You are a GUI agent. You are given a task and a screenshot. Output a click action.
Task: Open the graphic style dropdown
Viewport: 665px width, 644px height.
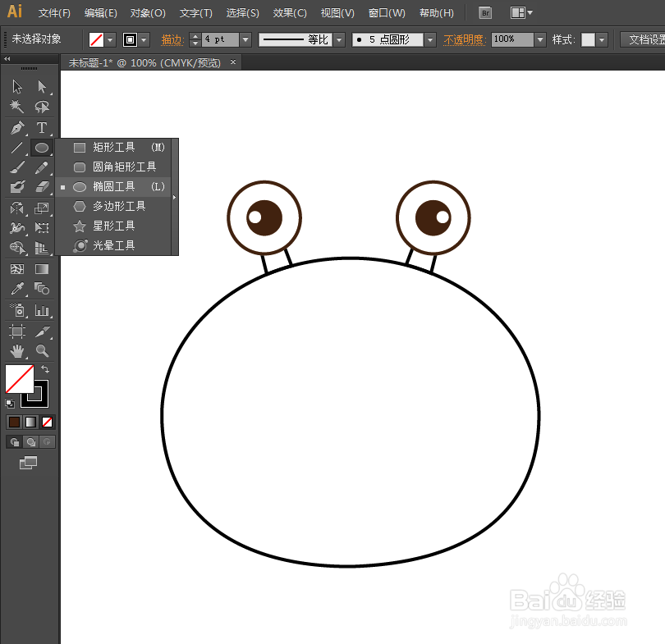[x=602, y=40]
